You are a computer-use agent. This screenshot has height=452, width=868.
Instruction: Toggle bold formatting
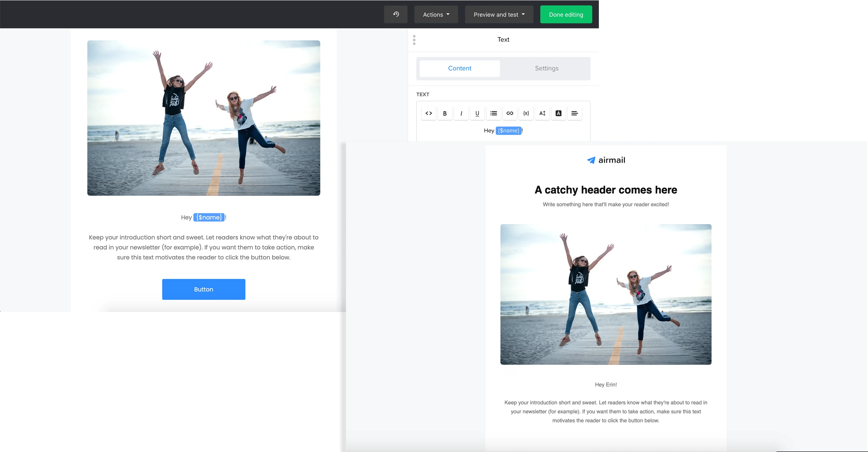[445, 113]
